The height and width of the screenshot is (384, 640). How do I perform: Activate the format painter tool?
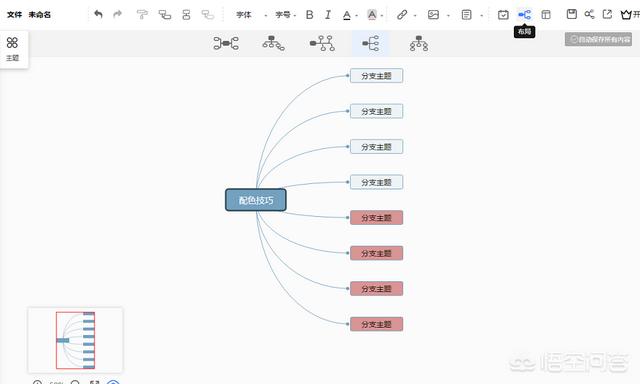point(142,15)
